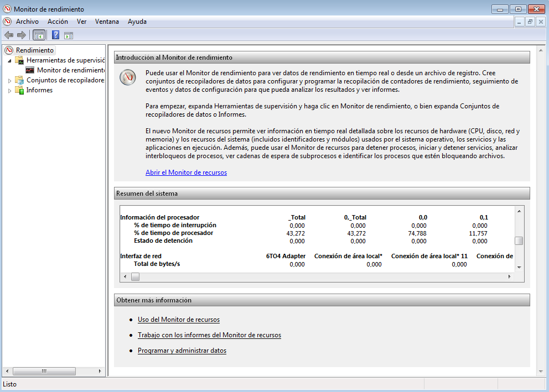Image resolution: width=549 pixels, height=392 pixels.
Task: Click the performance gauge icon in introduction
Action: [x=128, y=77]
